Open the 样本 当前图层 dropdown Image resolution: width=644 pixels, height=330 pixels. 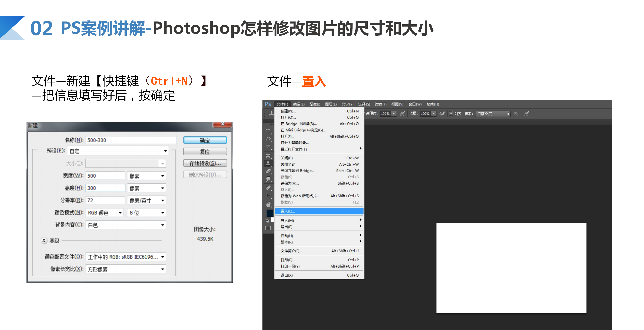tap(493, 114)
